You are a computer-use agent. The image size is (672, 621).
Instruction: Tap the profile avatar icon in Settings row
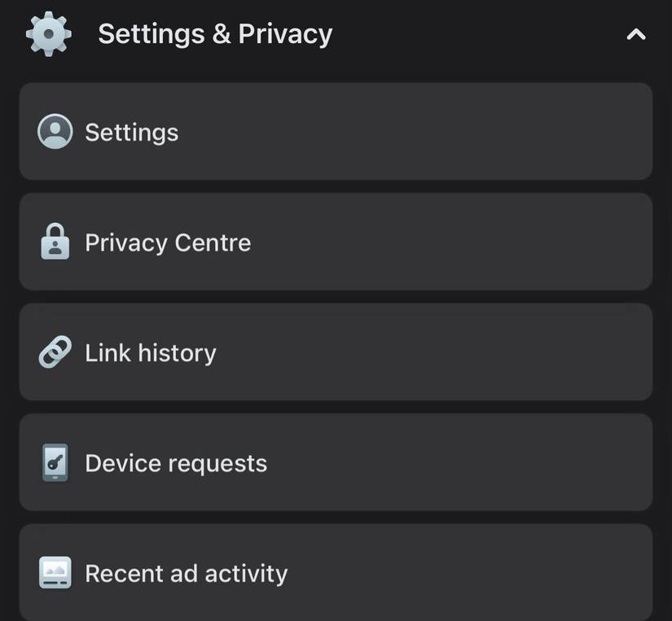55,132
